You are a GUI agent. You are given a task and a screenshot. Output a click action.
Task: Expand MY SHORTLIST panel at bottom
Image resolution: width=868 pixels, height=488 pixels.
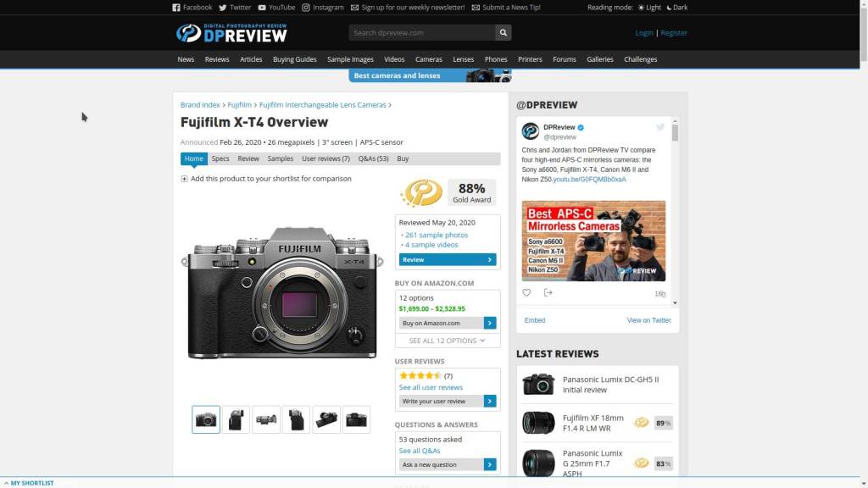(x=29, y=483)
